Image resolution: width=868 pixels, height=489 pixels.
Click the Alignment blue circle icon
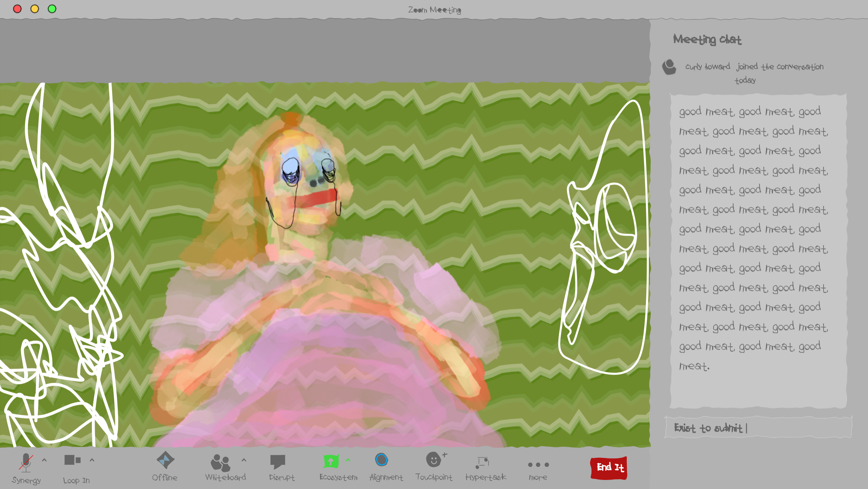tap(382, 460)
